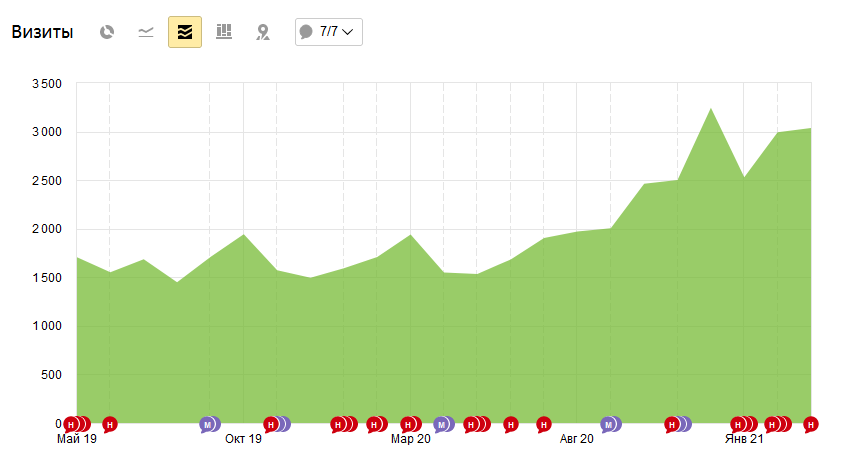Switch to the column chart view

click(x=224, y=32)
